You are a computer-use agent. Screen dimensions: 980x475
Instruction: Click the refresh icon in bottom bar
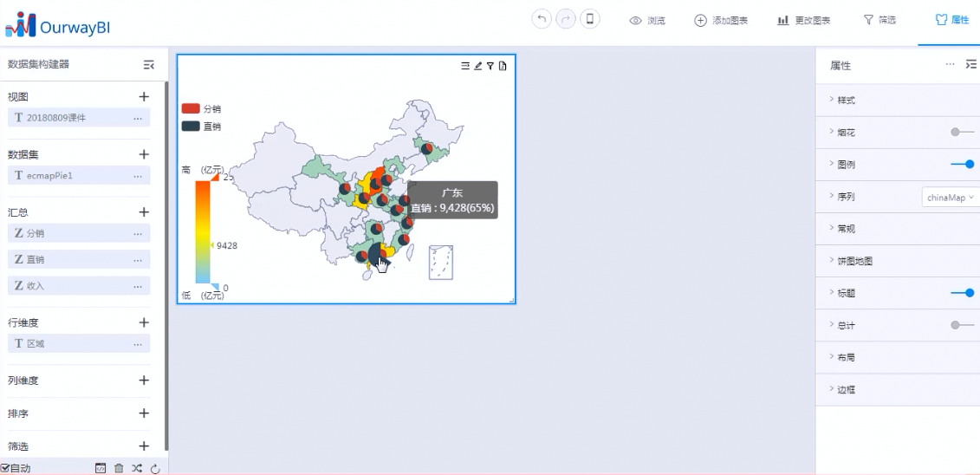[155, 468]
